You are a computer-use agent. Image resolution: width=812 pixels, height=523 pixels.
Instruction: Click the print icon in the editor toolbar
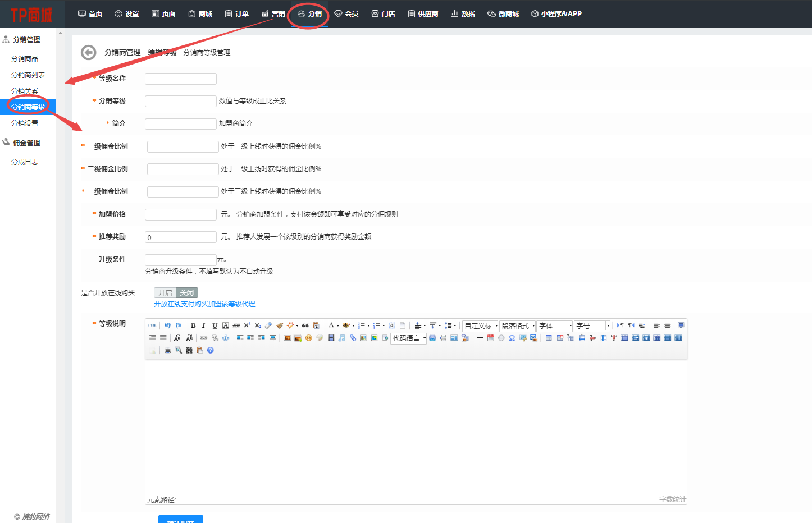[168, 350]
